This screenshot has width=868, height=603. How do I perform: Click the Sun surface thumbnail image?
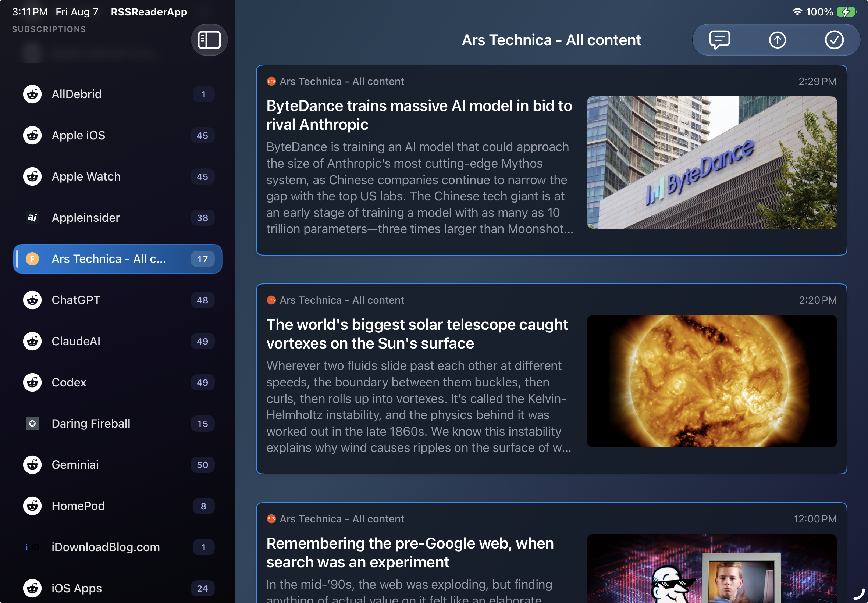tap(712, 381)
